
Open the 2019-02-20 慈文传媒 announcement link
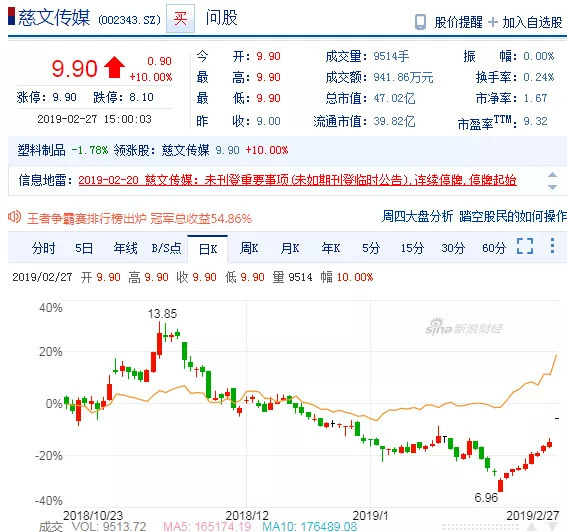click(x=297, y=180)
